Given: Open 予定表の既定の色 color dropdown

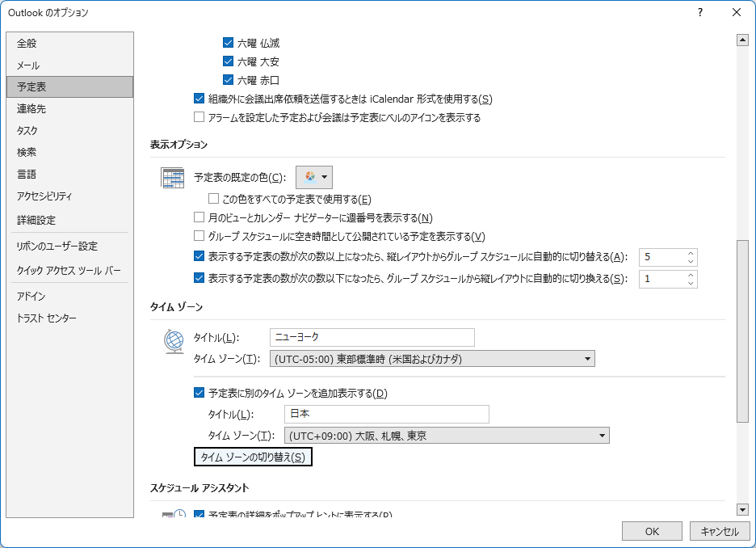Looking at the screenshot, I should click(314, 177).
